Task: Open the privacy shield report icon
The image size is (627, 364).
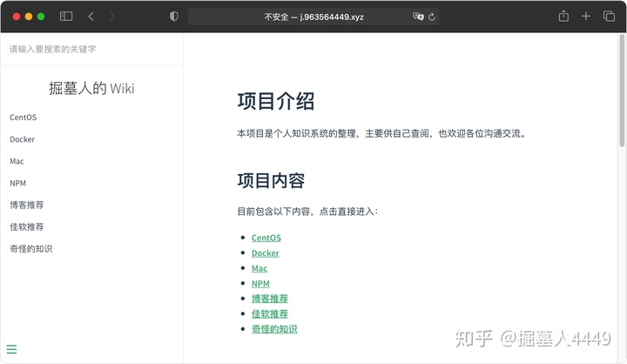Action: 173,17
